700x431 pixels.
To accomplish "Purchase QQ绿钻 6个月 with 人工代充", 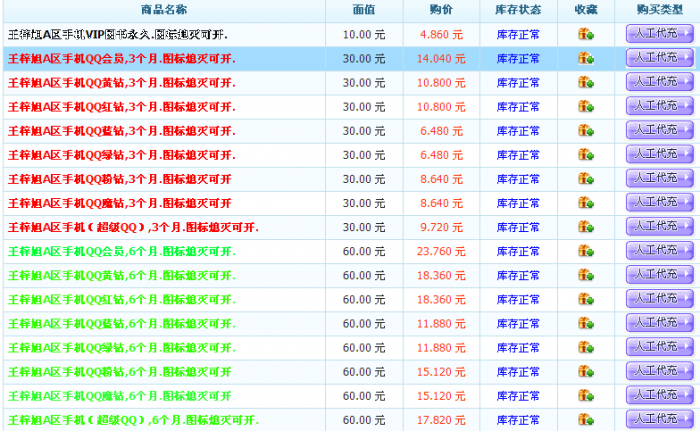I will coord(660,347).
